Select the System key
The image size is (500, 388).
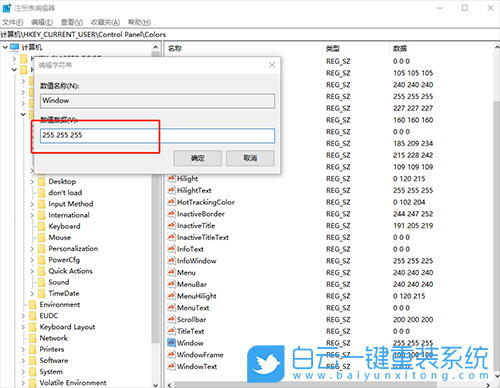[51, 372]
